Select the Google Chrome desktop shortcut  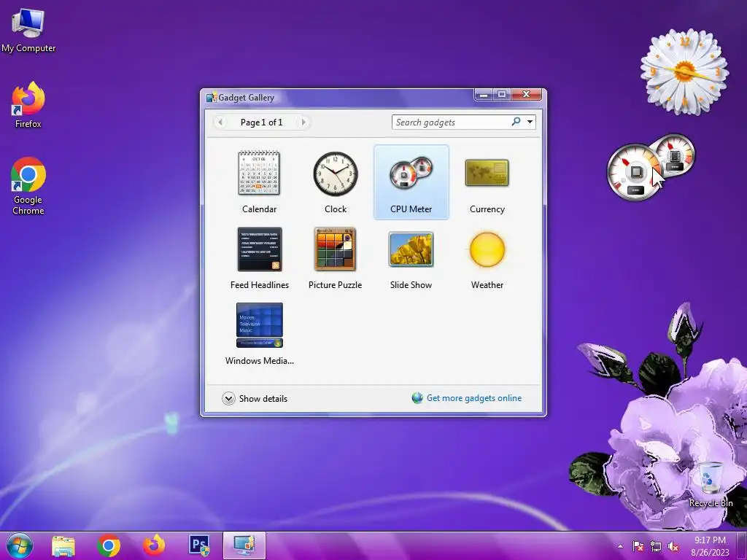coord(28,186)
